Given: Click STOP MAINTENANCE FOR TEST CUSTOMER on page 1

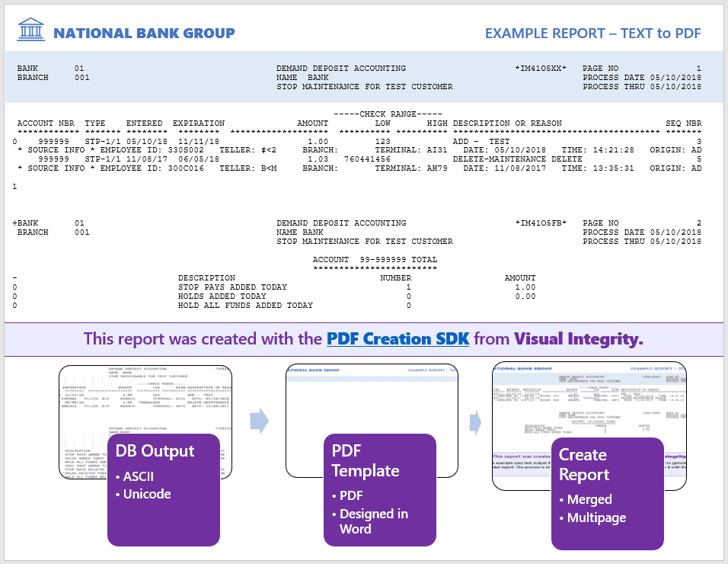Looking at the screenshot, I should [365, 86].
